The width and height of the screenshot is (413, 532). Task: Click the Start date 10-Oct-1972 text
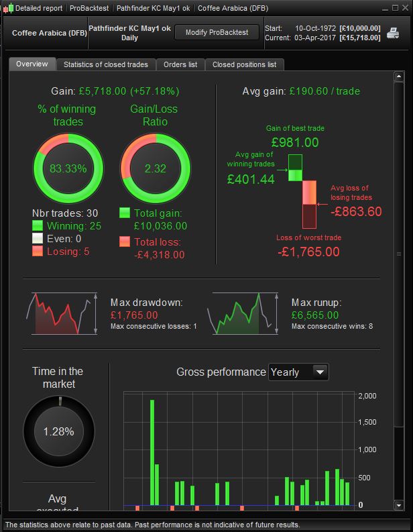[315, 28]
